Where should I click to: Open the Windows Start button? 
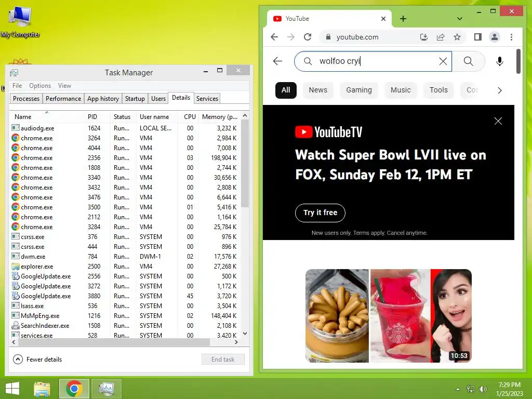point(12,389)
